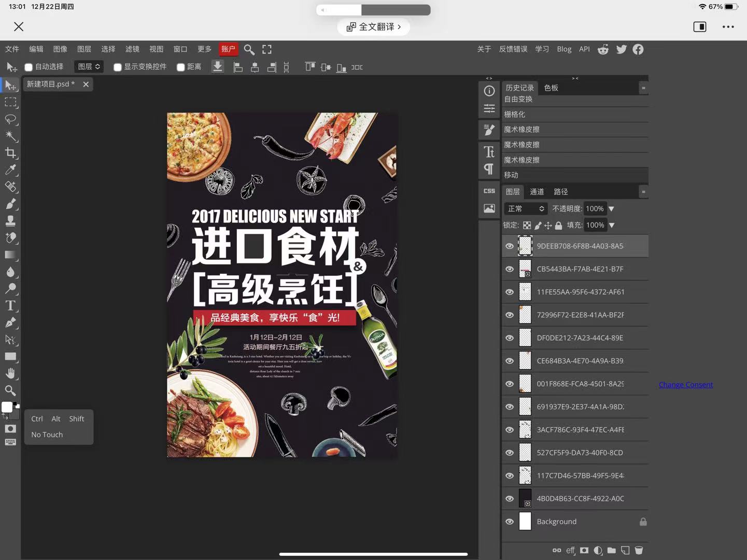Open the 正常 blend mode dropdown
Image resolution: width=747 pixels, height=560 pixels.
[x=526, y=208]
